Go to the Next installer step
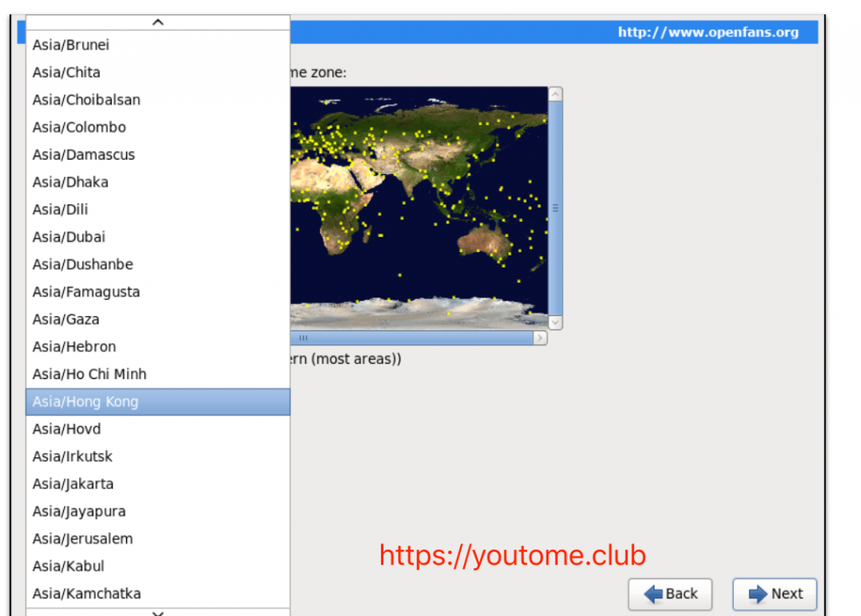 pyautogui.click(x=774, y=594)
